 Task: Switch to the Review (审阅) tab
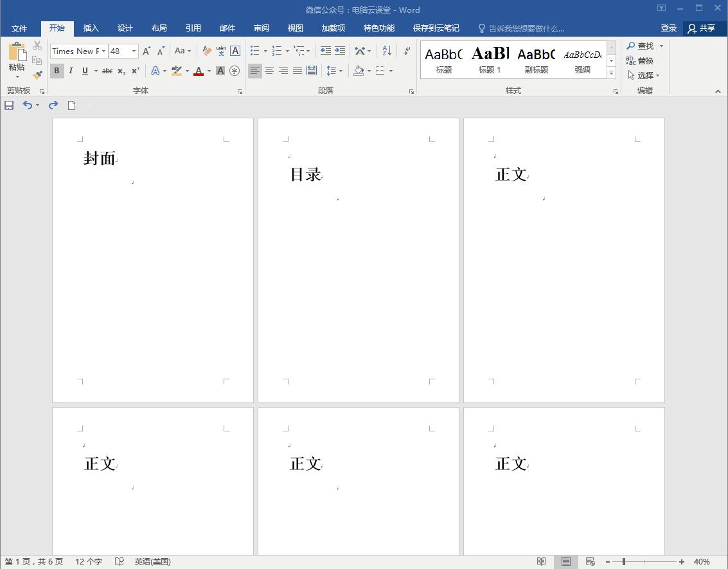(x=262, y=28)
